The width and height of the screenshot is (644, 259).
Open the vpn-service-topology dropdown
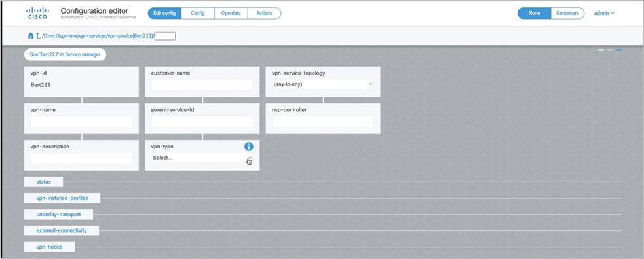click(323, 84)
